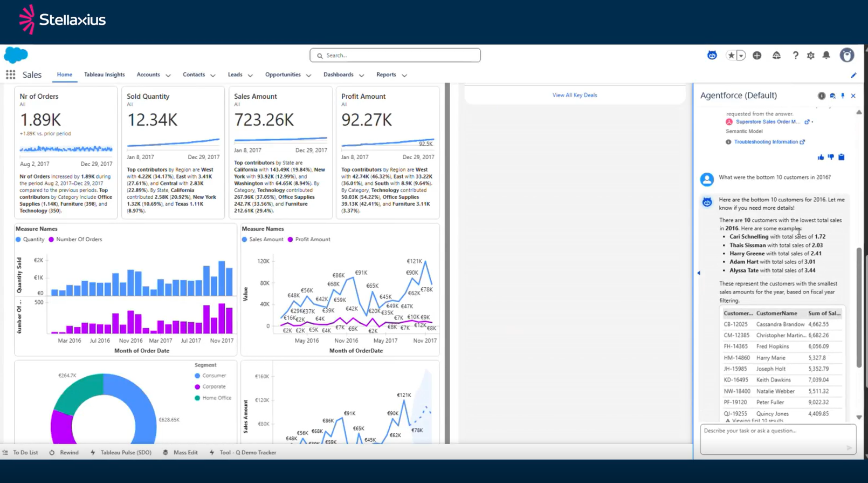Image resolution: width=868 pixels, height=483 pixels.
Task: Pin the Agentforce panel
Action: 843,96
